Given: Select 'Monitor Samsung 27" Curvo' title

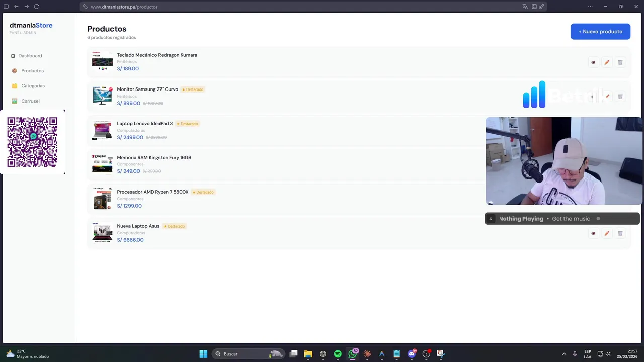Looking at the screenshot, I should tap(147, 89).
